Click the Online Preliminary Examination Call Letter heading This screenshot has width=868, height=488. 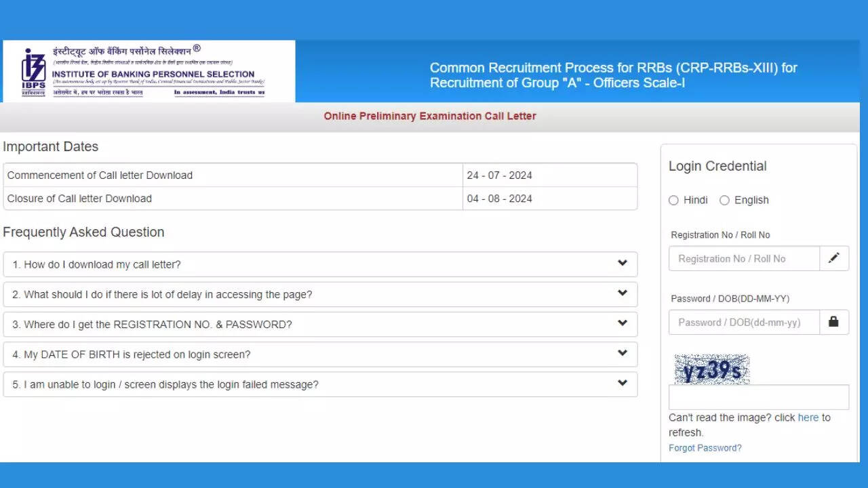[x=429, y=116]
